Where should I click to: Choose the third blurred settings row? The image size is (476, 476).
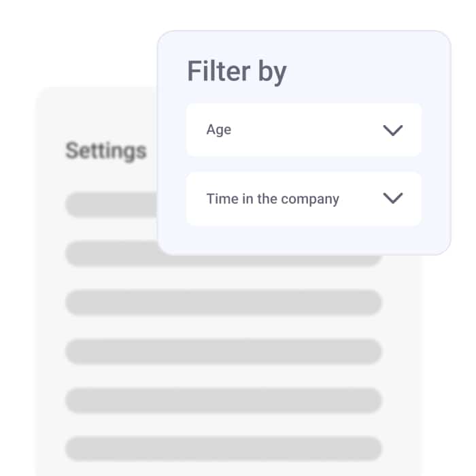223,303
